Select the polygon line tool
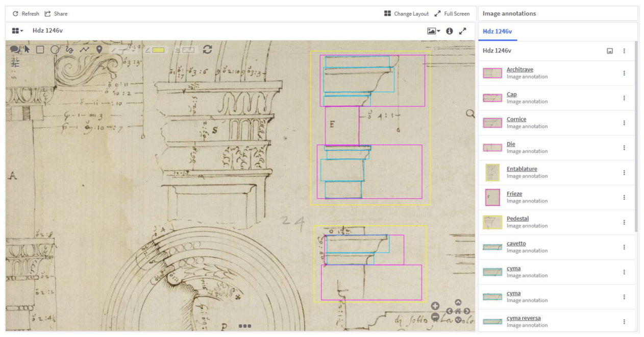The width and height of the screenshot is (644, 337). [85, 50]
